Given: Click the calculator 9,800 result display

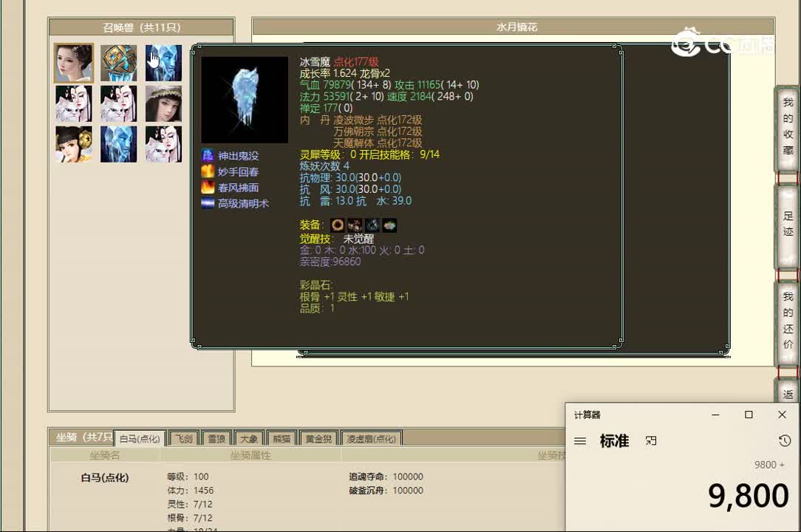Looking at the screenshot, I should point(748,495).
